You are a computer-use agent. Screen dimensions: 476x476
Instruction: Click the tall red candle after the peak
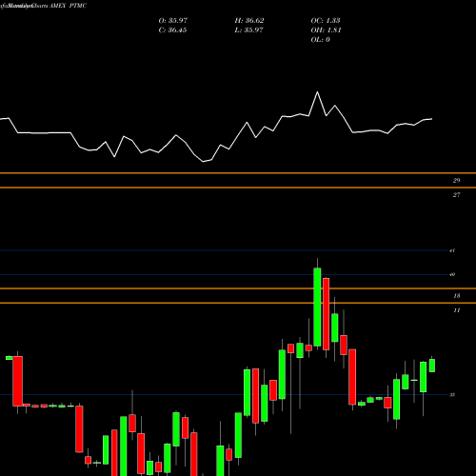[x=326, y=314]
